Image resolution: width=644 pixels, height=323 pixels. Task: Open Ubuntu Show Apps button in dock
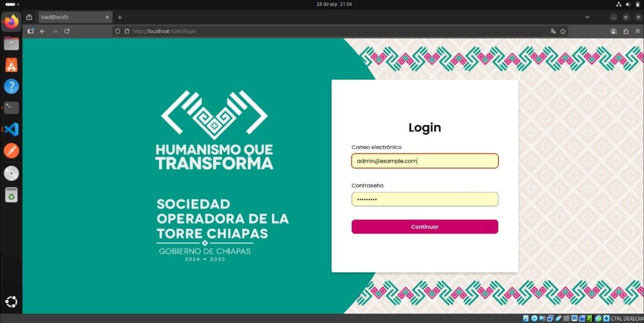point(11,302)
